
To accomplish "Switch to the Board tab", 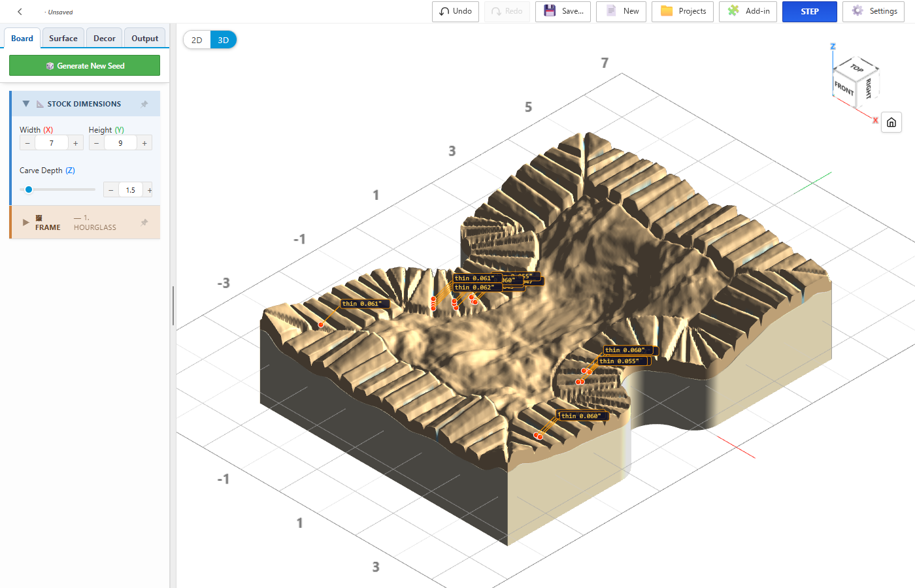I will point(22,39).
